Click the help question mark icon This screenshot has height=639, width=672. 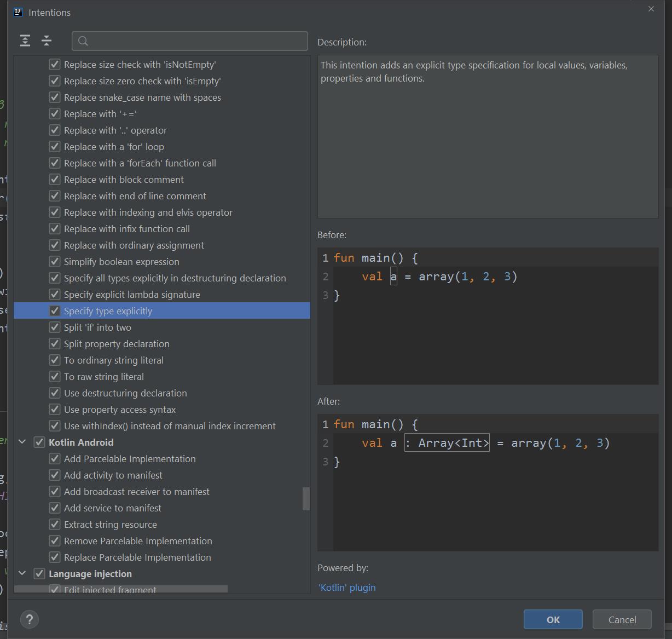30,619
